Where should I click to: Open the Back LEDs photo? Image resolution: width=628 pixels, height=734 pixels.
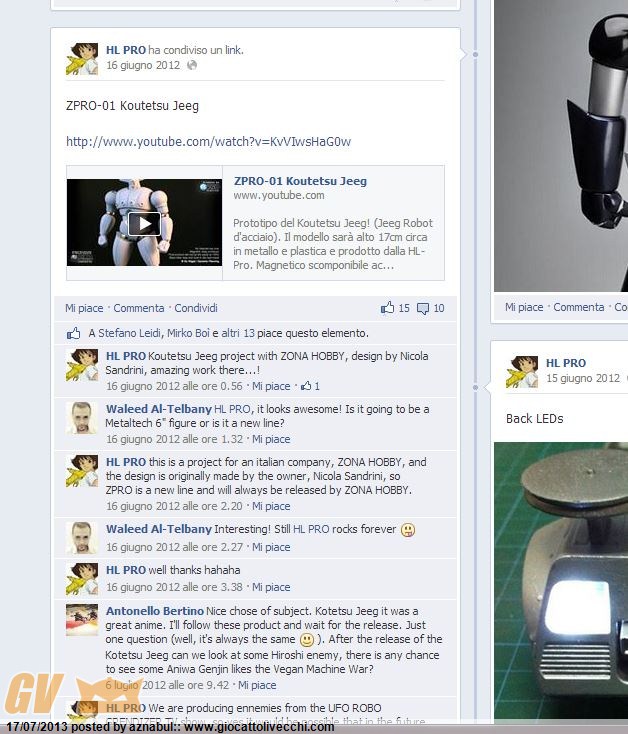[561, 580]
